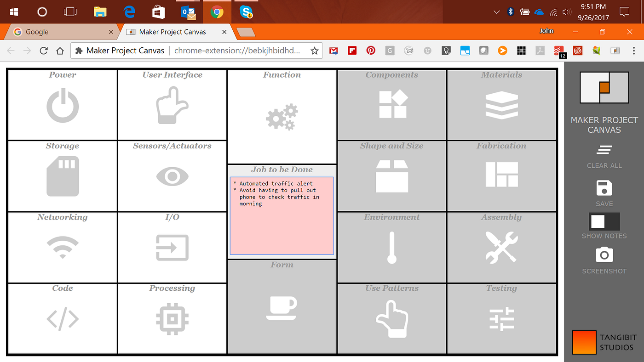Select the Networking wifi icon
The image size is (644, 362).
coord(62,248)
